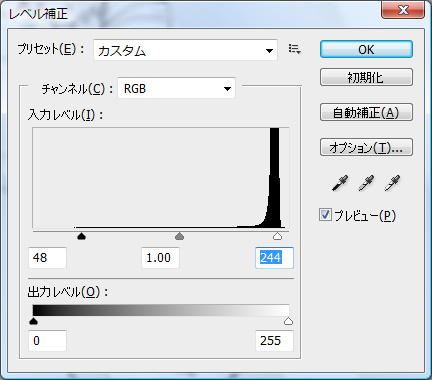Click the output level field showing 0

tap(47, 341)
